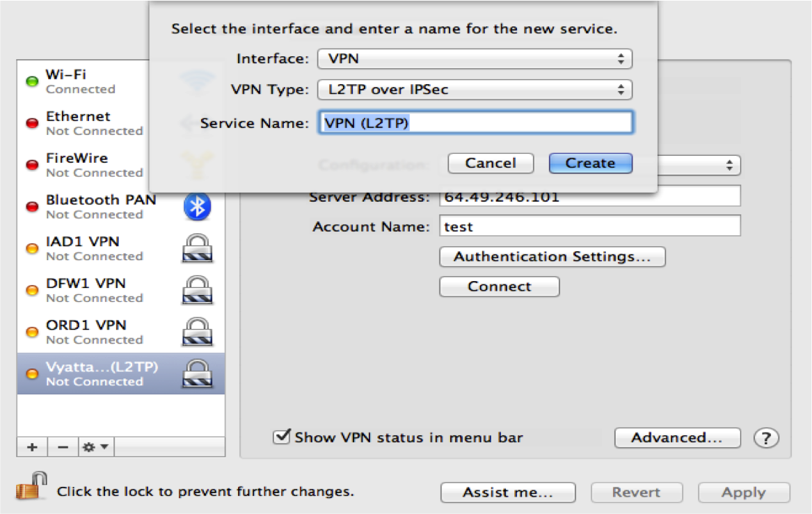
Task: Select the FireWire service in the list
Action: tap(83, 165)
